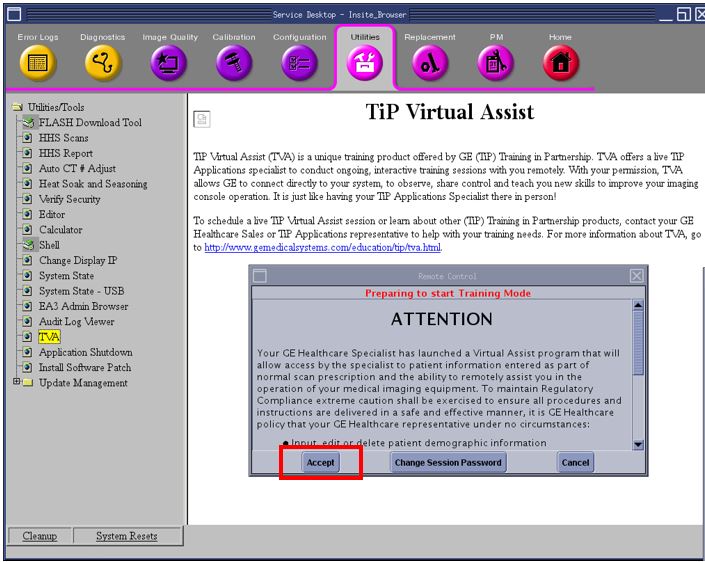705x562 pixels.
Task: Click the Replacement icon
Action: coord(430,64)
